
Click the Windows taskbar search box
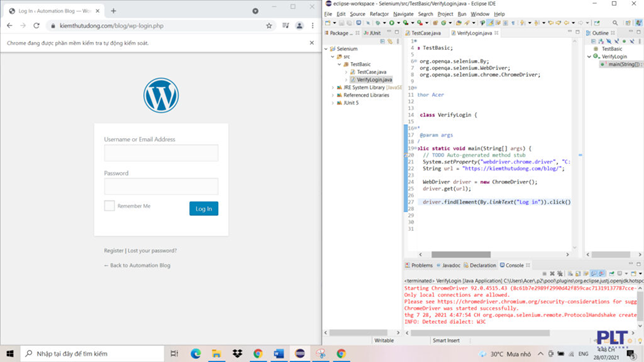pyautogui.click(x=92, y=353)
